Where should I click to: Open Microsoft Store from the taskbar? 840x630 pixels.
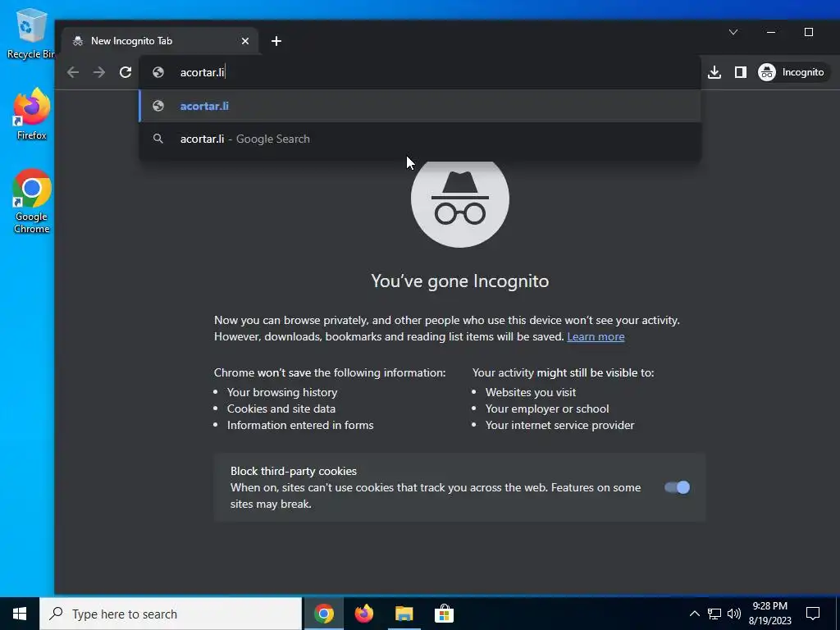tap(444, 614)
